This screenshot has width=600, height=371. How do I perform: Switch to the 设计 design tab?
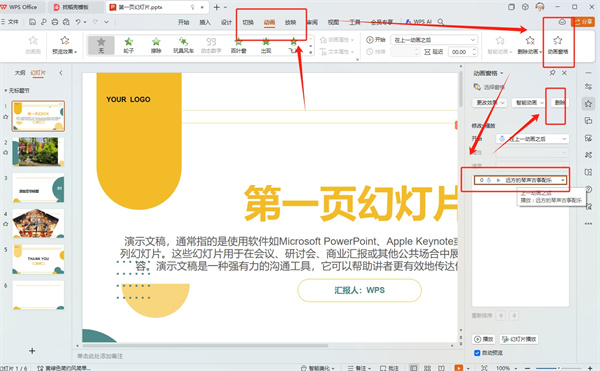coord(226,22)
